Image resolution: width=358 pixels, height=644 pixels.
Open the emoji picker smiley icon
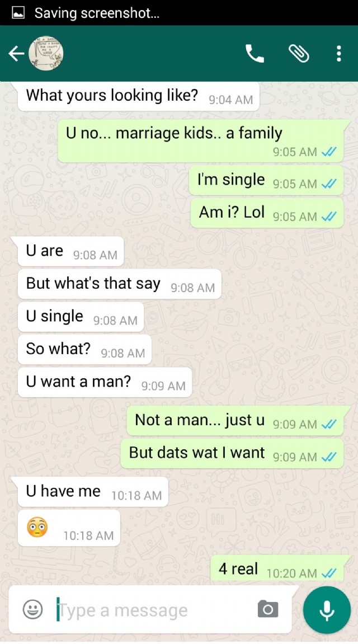coord(32,609)
